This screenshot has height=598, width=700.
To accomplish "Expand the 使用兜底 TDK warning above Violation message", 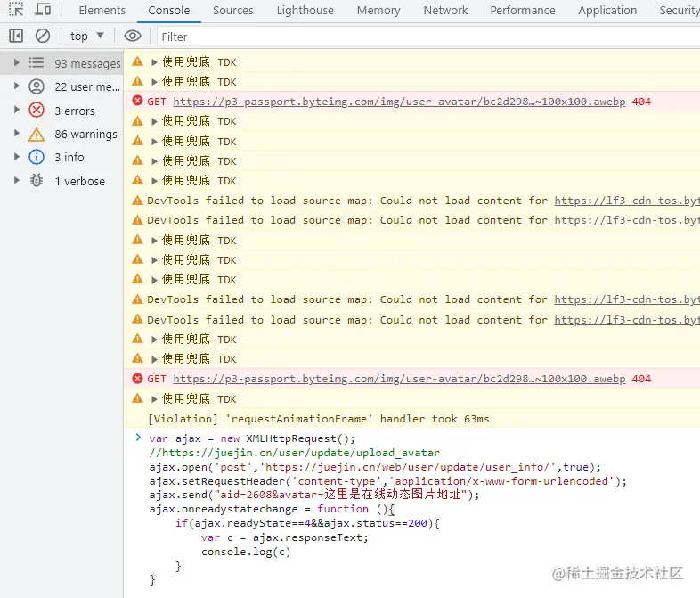I will click(154, 399).
